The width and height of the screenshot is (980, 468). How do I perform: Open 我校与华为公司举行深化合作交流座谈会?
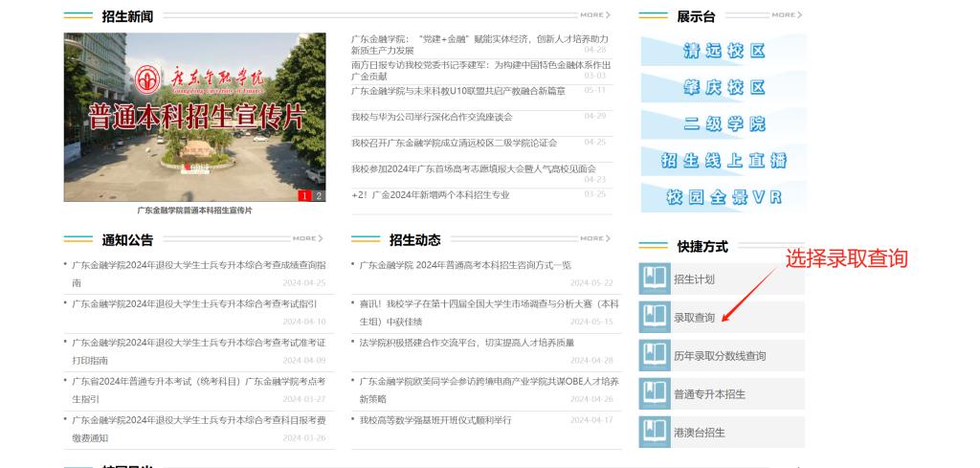click(x=432, y=117)
